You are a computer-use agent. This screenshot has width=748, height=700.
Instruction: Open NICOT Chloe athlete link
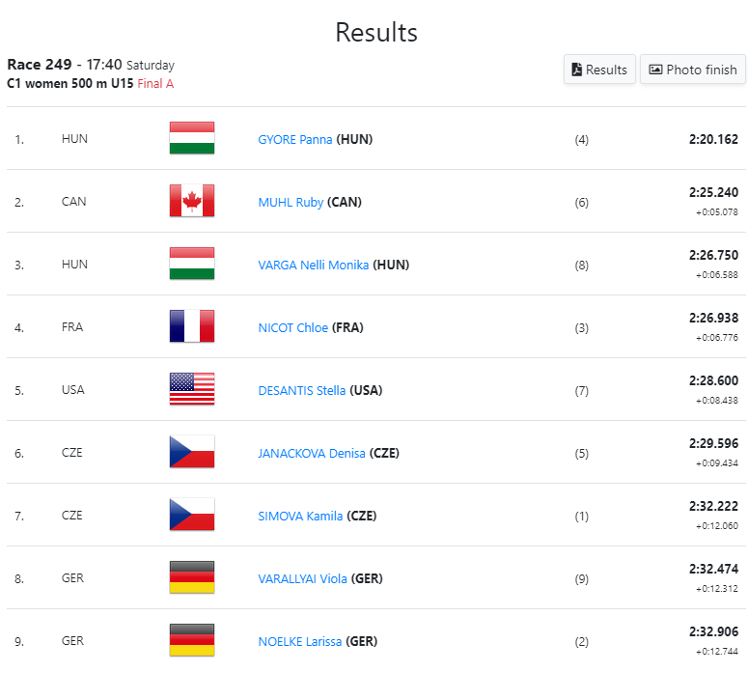292,328
